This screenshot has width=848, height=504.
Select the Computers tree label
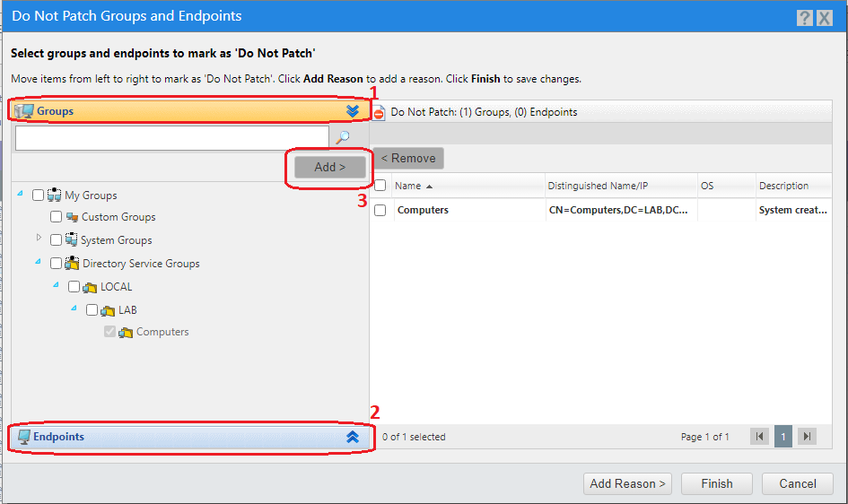162,332
